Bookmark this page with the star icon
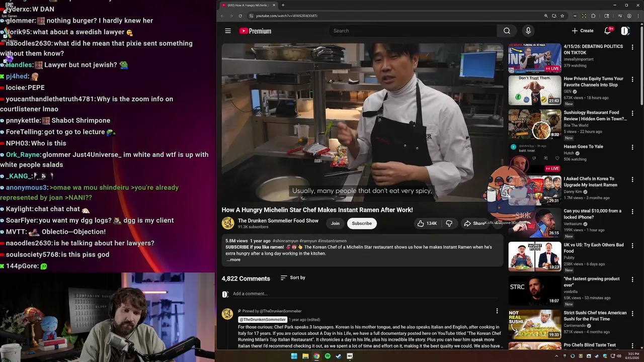 pyautogui.click(x=562, y=16)
